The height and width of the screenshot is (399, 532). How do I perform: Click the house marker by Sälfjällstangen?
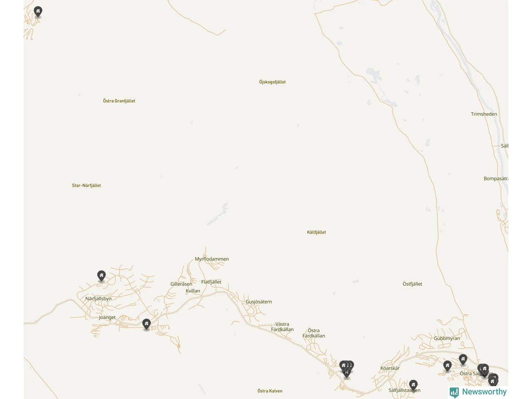[x=413, y=385]
